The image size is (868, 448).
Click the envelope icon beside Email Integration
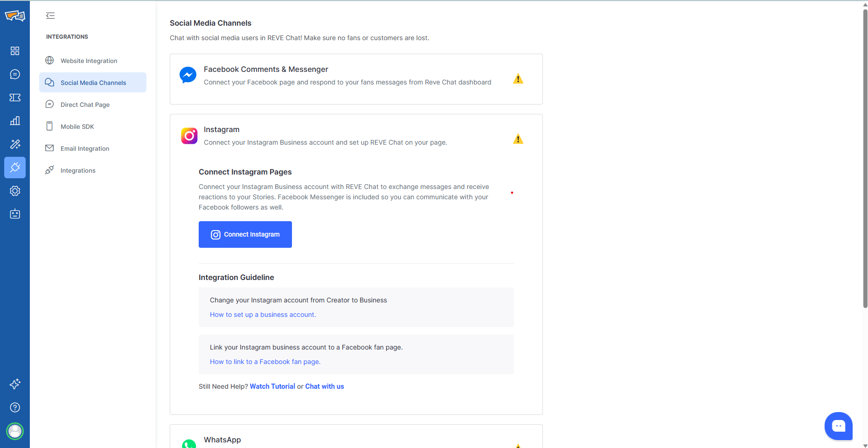(49, 148)
